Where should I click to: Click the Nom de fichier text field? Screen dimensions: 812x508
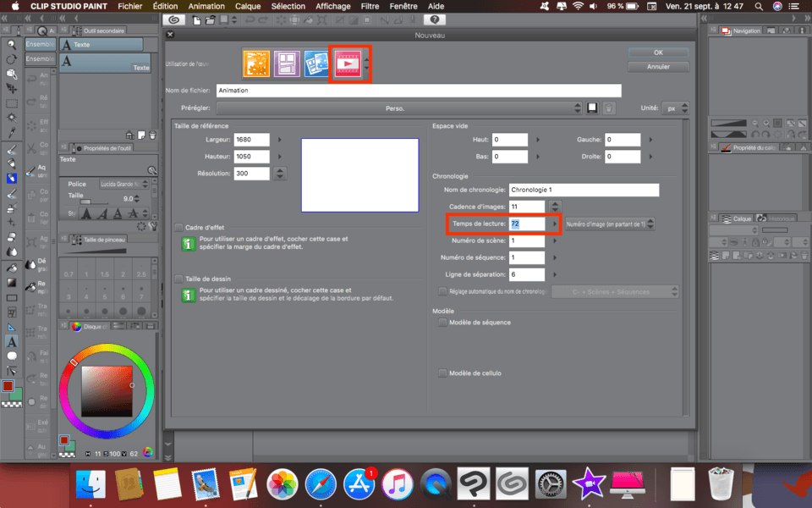point(418,91)
